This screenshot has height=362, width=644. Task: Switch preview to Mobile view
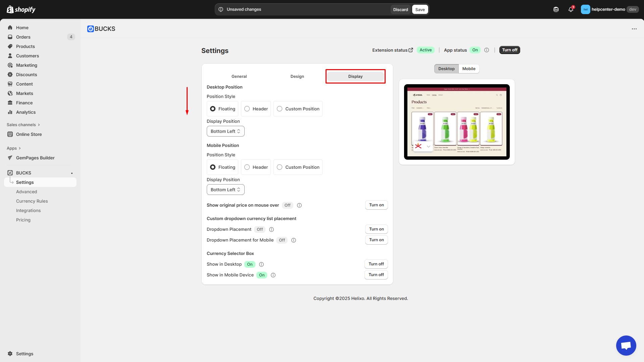point(468,69)
